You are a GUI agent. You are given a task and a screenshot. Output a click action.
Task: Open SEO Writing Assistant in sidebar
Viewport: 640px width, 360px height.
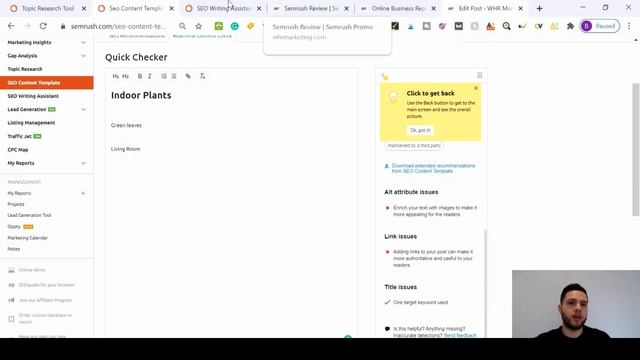coord(33,96)
